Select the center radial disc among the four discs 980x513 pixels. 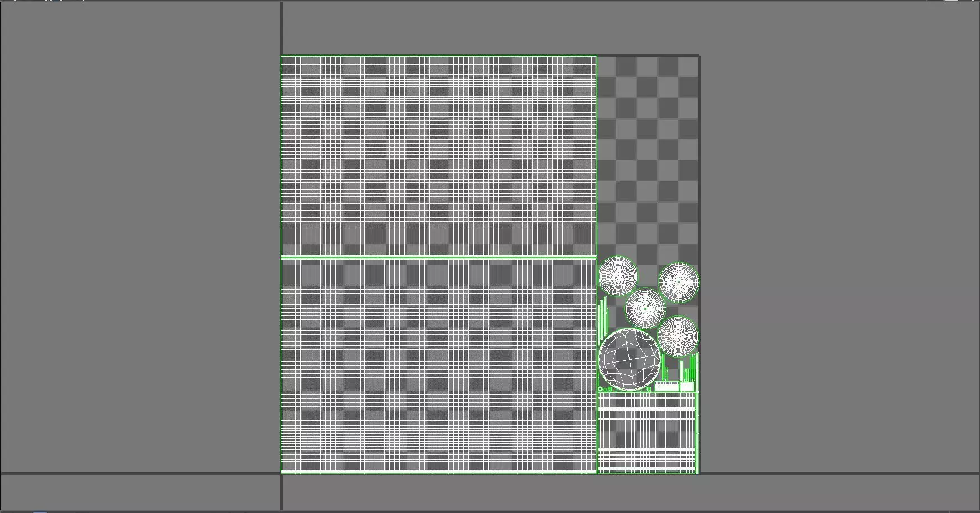[x=645, y=308]
